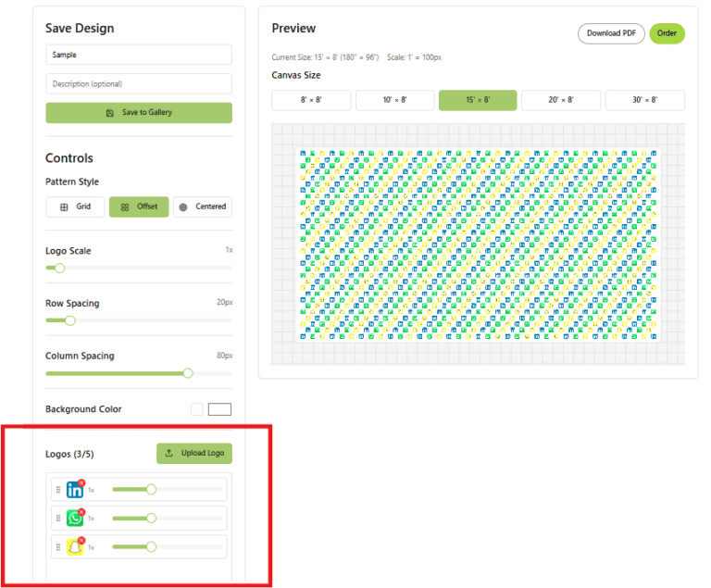Click the Download PDF button
This screenshot has width=711, height=588.
tap(611, 33)
